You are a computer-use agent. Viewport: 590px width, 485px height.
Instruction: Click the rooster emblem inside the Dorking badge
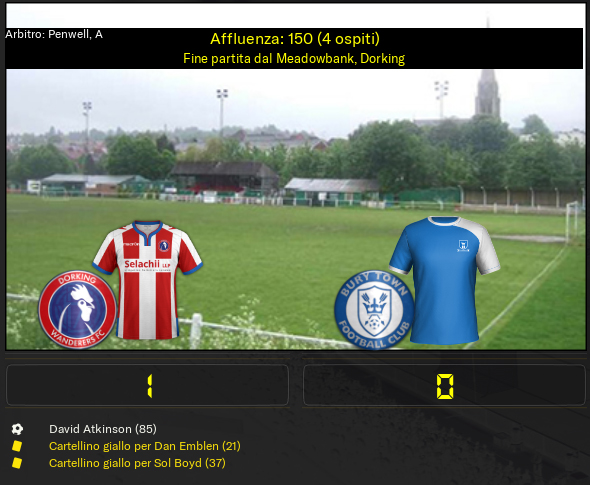click(x=82, y=304)
